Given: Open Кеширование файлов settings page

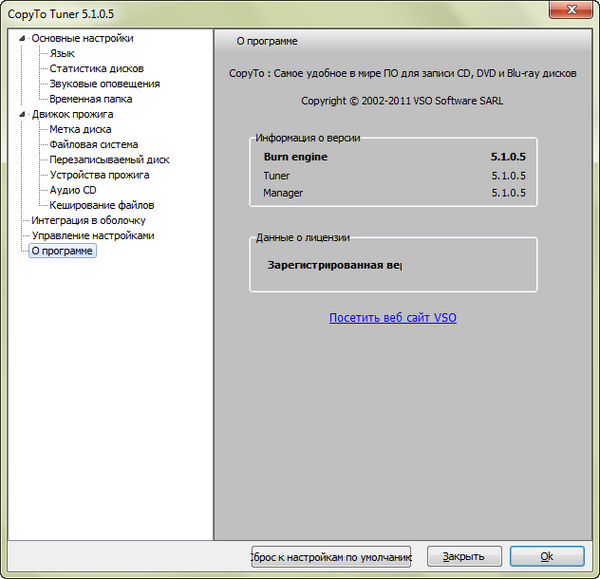Looking at the screenshot, I should [102, 205].
